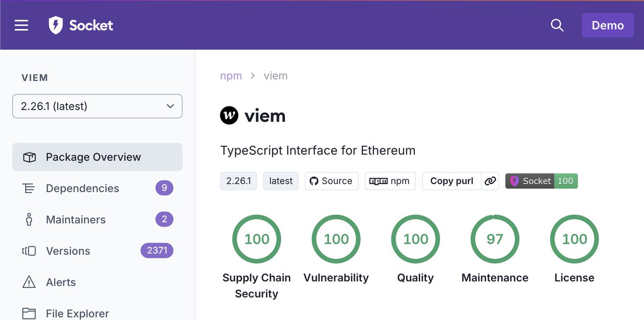This screenshot has height=320, width=644.
Task: Click the Socket shield logo icon
Action: [x=56, y=25]
